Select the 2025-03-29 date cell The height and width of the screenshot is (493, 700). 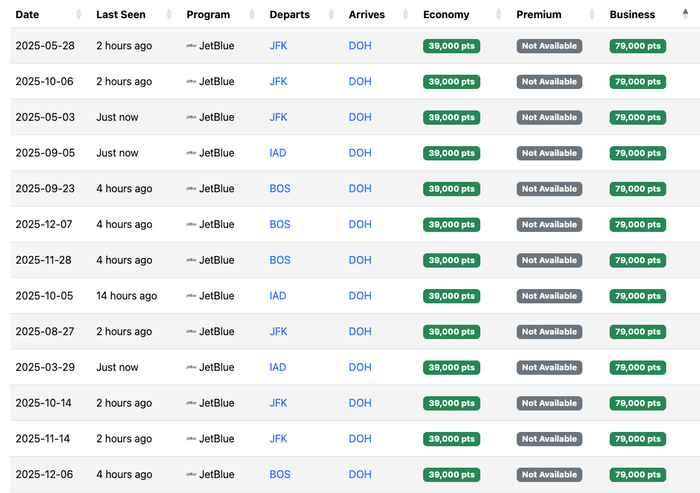(x=45, y=367)
